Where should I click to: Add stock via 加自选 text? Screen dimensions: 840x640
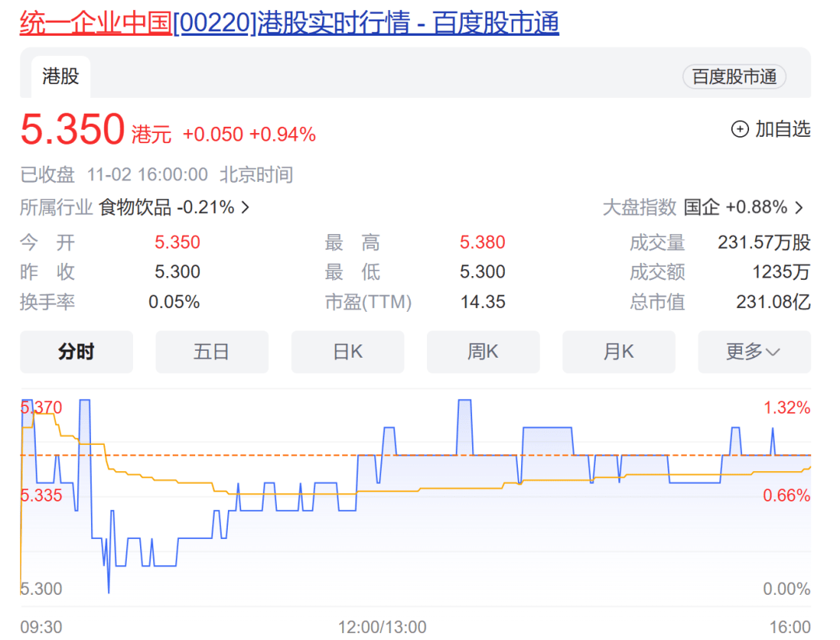[782, 129]
